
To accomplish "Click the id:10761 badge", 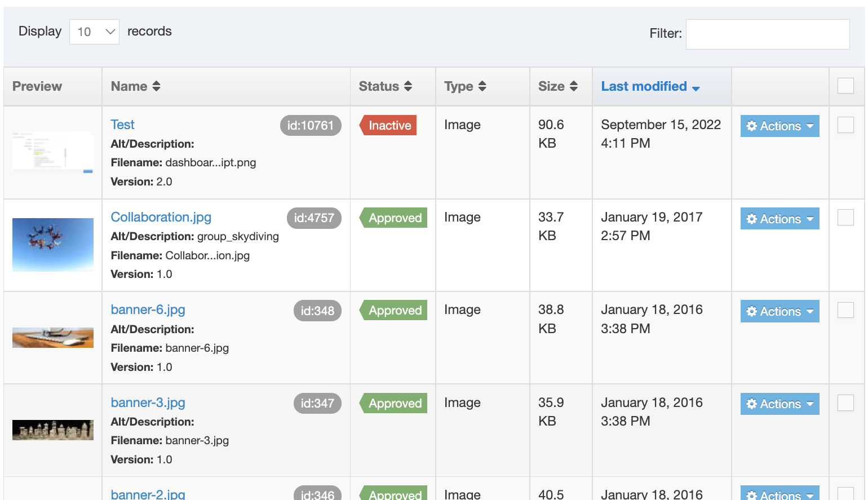I will tap(310, 126).
